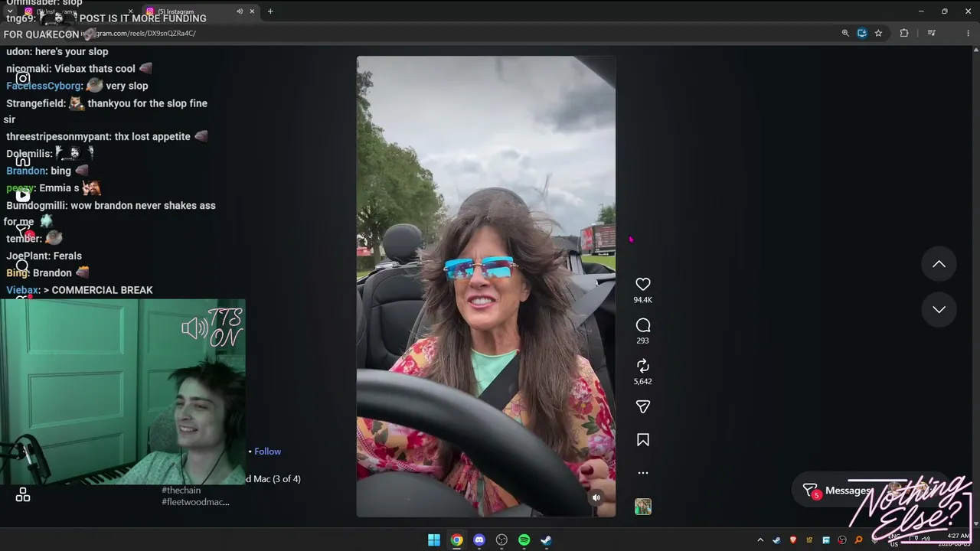The height and width of the screenshot is (551, 980).
Task: Play the reel video
Action: [486, 286]
